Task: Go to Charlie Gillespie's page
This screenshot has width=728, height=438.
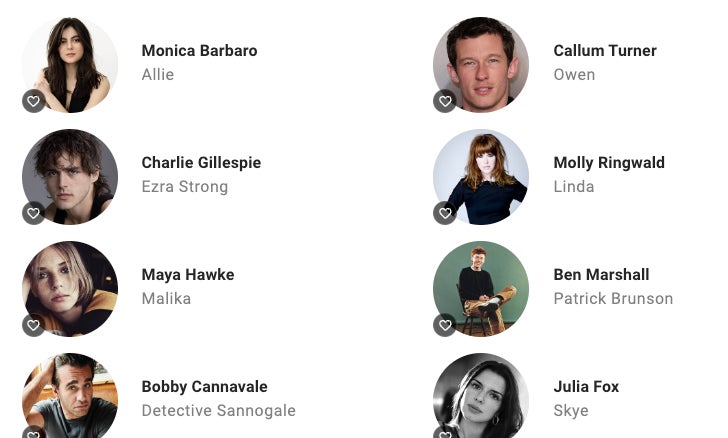Action: (201, 163)
